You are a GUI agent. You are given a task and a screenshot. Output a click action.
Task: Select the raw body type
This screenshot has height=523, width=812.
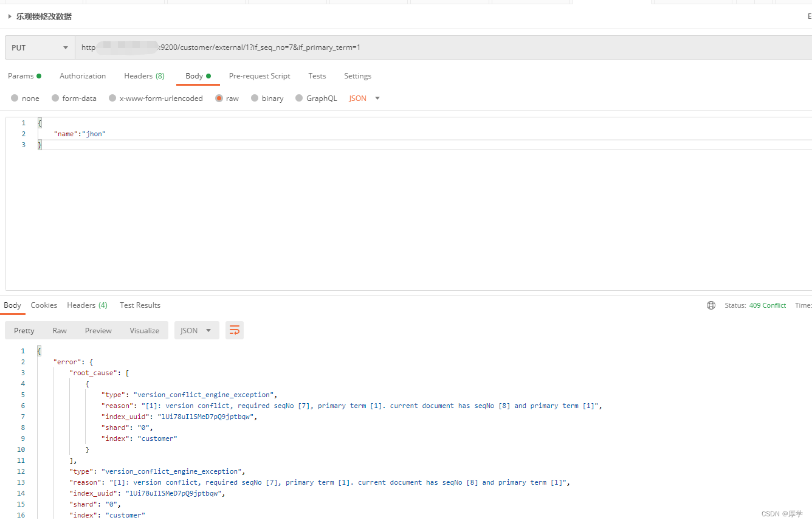227,99
